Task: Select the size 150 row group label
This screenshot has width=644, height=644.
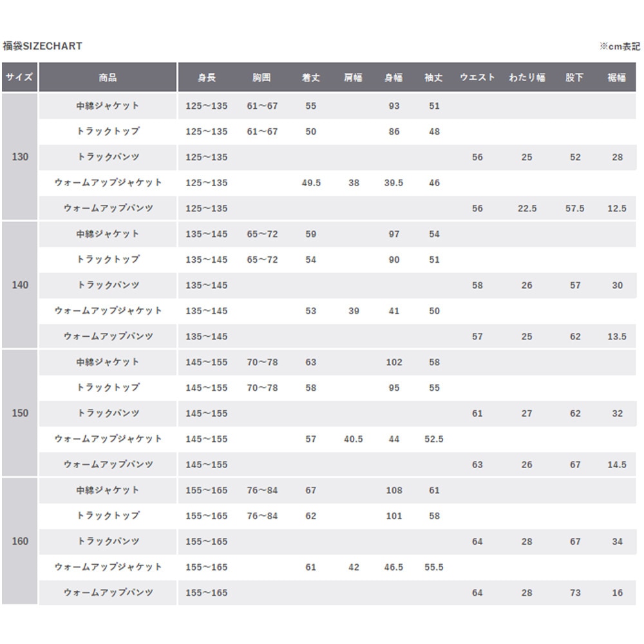Action: pyautogui.click(x=20, y=413)
